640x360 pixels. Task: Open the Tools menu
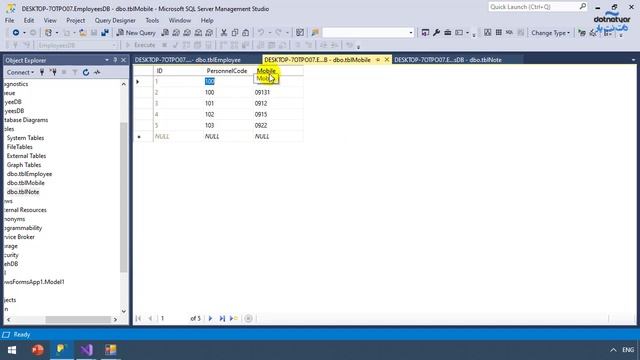[x=152, y=20]
